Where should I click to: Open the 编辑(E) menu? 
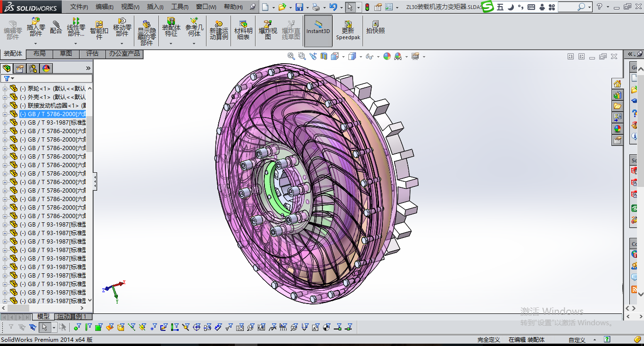tap(105, 7)
